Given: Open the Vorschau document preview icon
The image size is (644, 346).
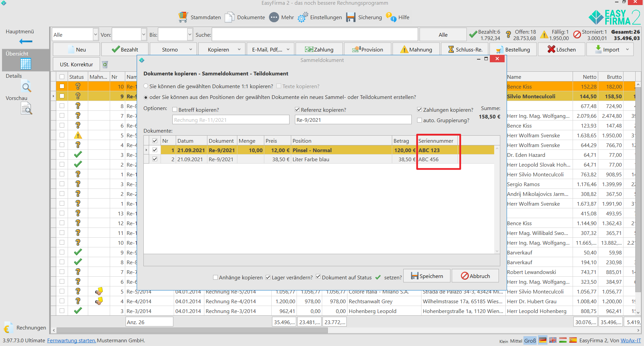Looking at the screenshot, I should point(26,109).
